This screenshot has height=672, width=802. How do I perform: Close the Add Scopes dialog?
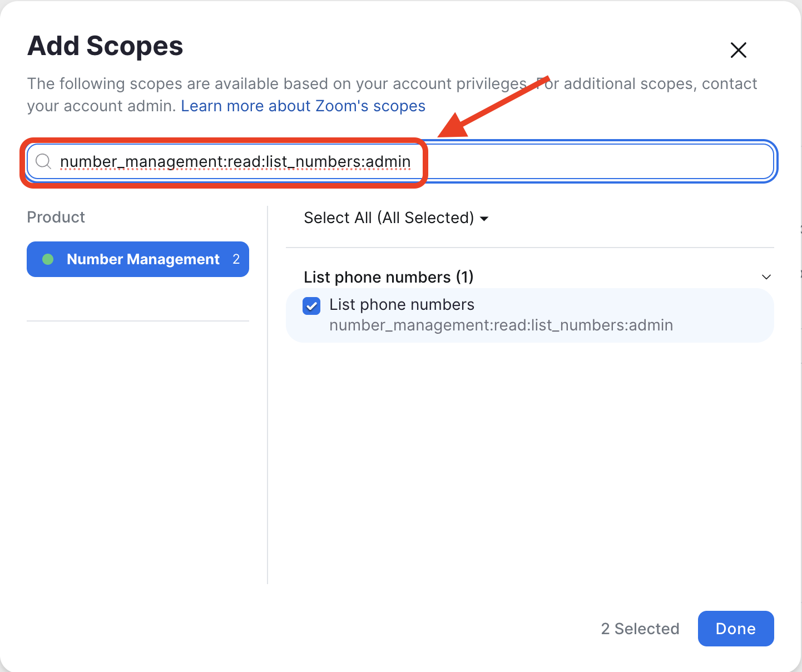point(738,50)
